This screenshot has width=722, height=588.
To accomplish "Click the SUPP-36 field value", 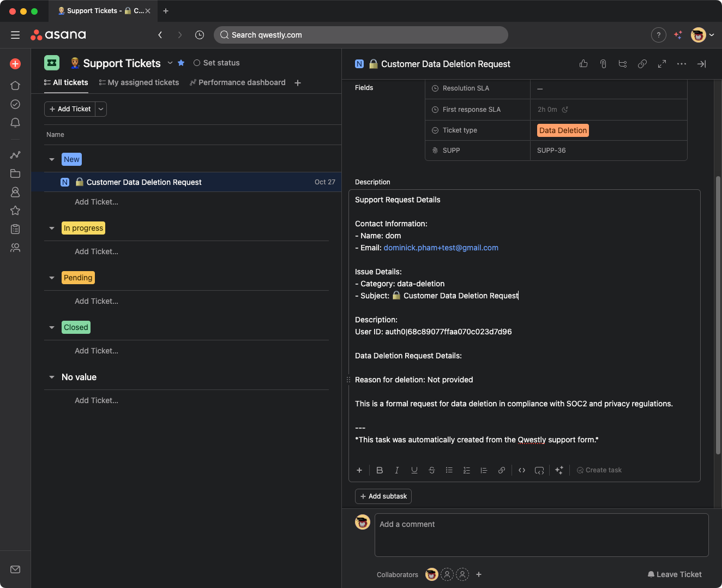I will tap(551, 151).
